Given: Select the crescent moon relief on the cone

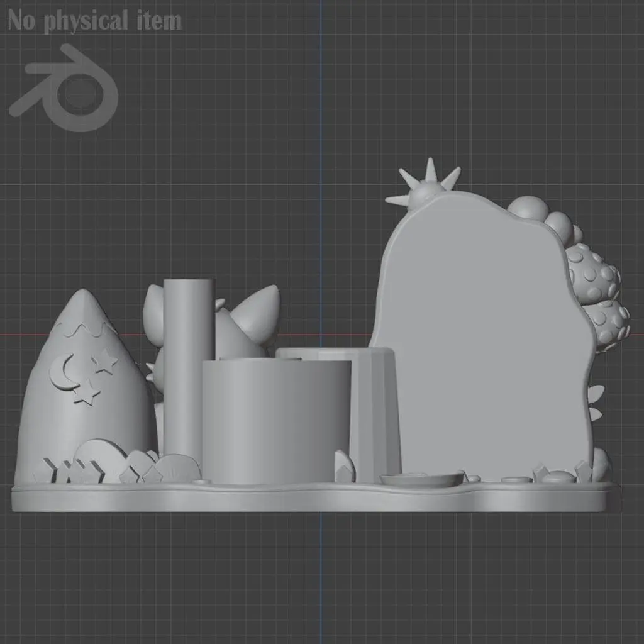Looking at the screenshot, I should coord(63,372).
